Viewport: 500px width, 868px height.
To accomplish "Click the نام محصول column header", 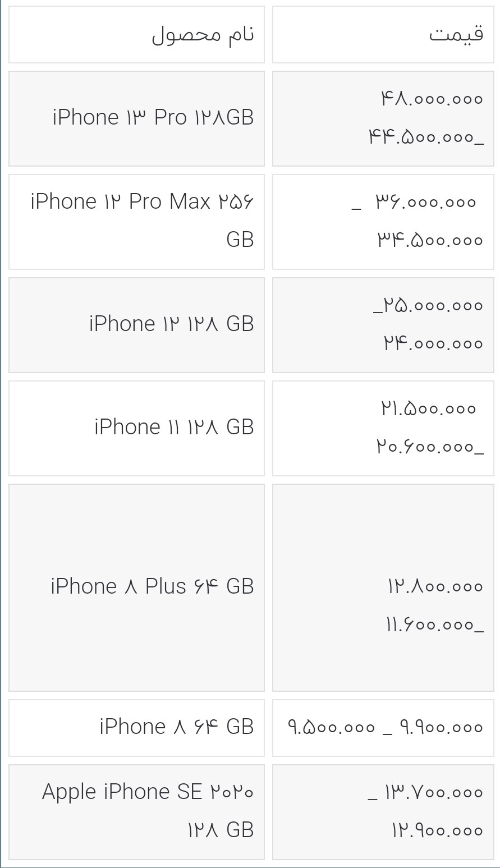I will click(x=136, y=35).
